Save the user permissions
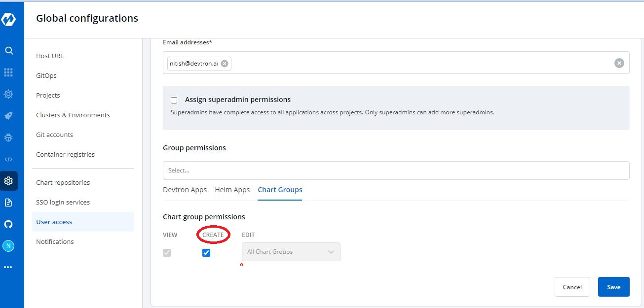The width and height of the screenshot is (644, 308). click(x=613, y=287)
